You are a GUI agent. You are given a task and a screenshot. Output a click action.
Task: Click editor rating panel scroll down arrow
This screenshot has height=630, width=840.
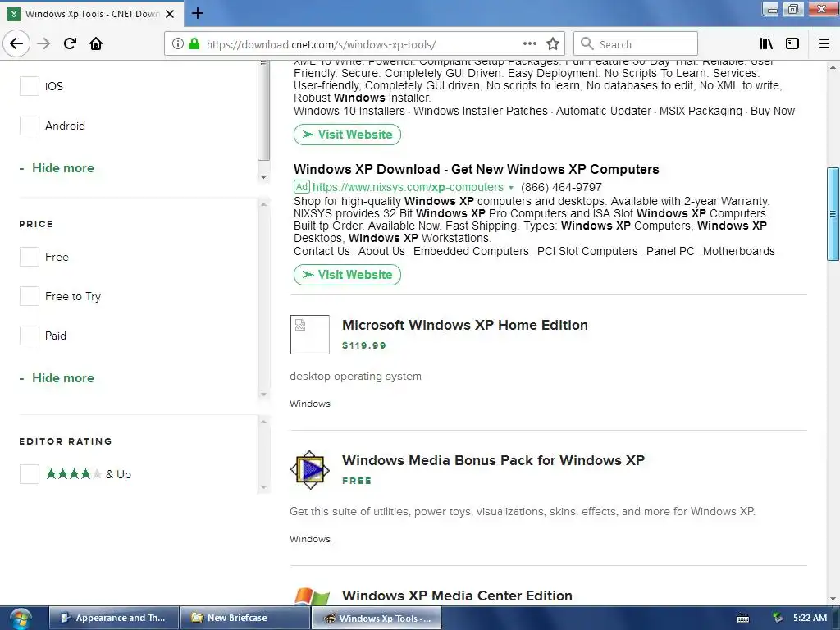tap(263, 487)
